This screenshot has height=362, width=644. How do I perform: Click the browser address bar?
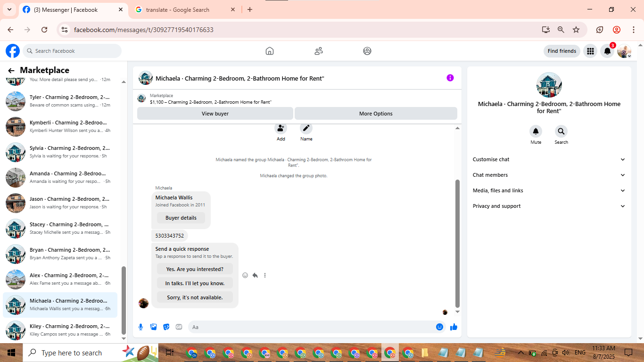[302, 30]
